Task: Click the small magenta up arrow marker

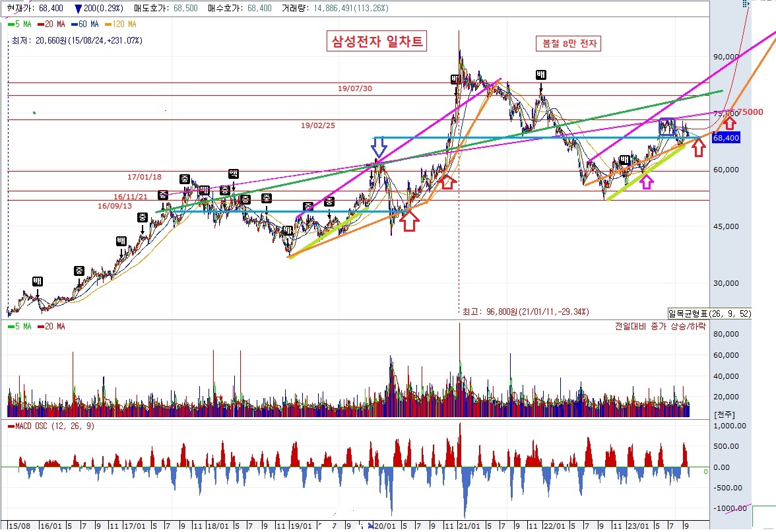Action: click(646, 182)
